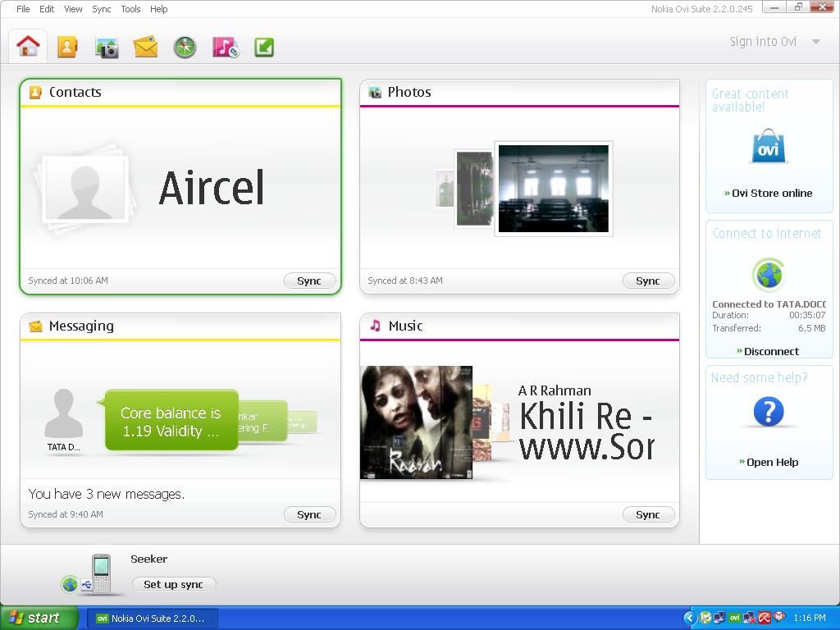The width and height of the screenshot is (840, 630).
Task: Click the Ovi icon in system tray
Action: click(734, 618)
